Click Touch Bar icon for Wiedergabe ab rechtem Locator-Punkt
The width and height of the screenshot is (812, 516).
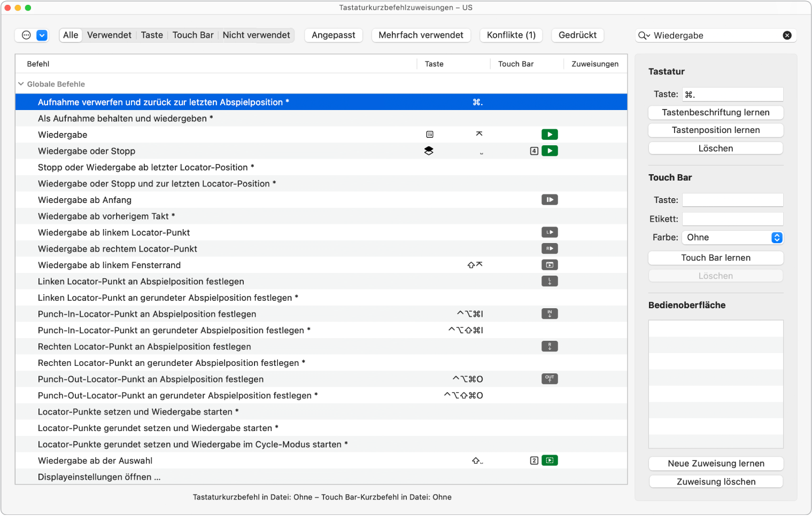pos(550,248)
